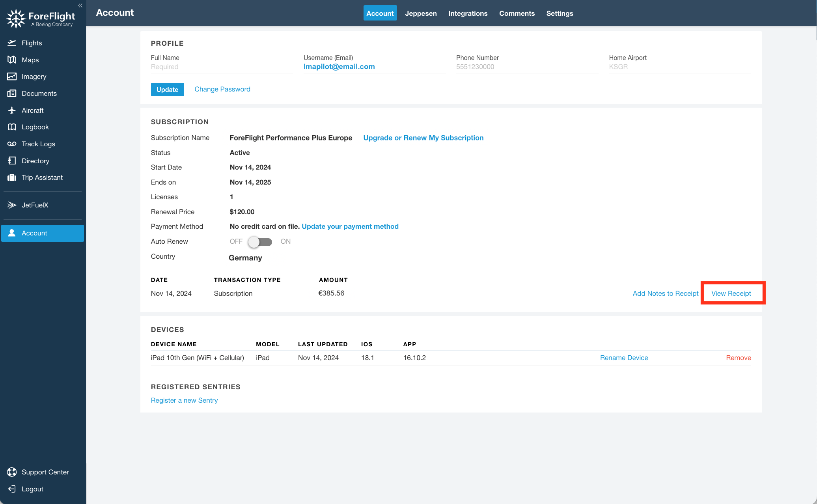Viewport: 817px width, 504px height.
Task: Click the Full Name input field
Action: click(x=222, y=67)
